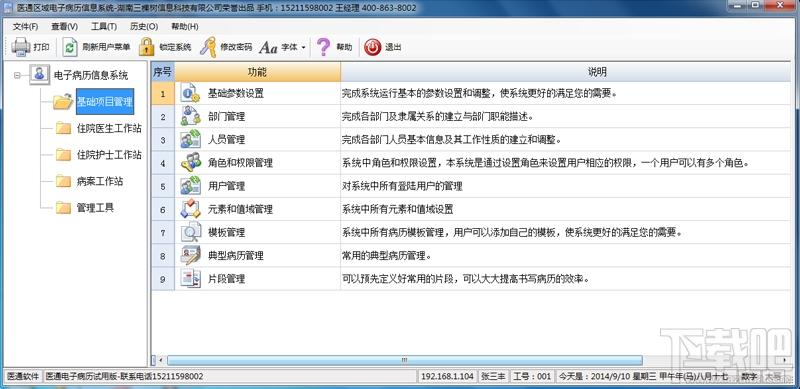
Task: Select the 住院医生工作站 tree item
Action: tap(109, 129)
